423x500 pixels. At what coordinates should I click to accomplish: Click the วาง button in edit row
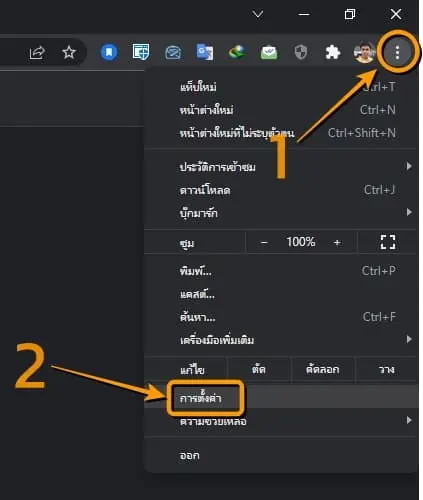point(387,369)
